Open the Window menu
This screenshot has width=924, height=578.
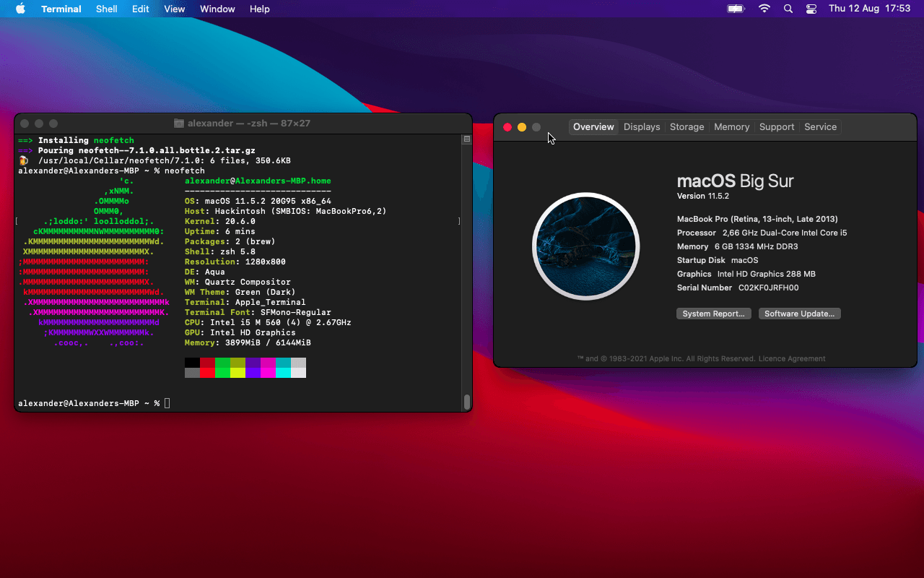pos(217,9)
